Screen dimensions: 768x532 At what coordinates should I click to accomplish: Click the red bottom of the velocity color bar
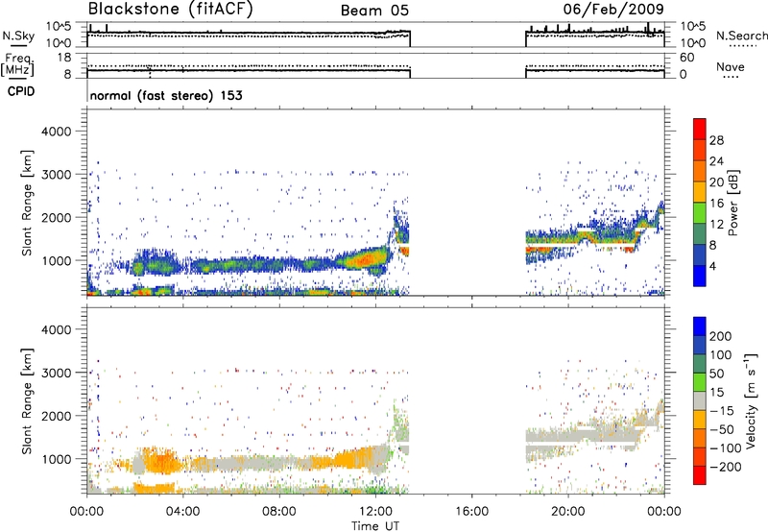tap(700, 475)
